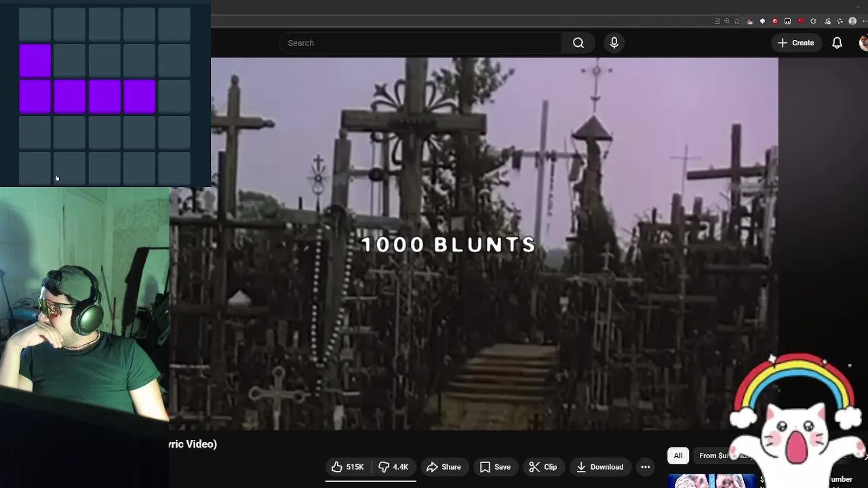This screenshot has height=488, width=868.
Task: Save the video to a playlist
Action: tap(495, 467)
